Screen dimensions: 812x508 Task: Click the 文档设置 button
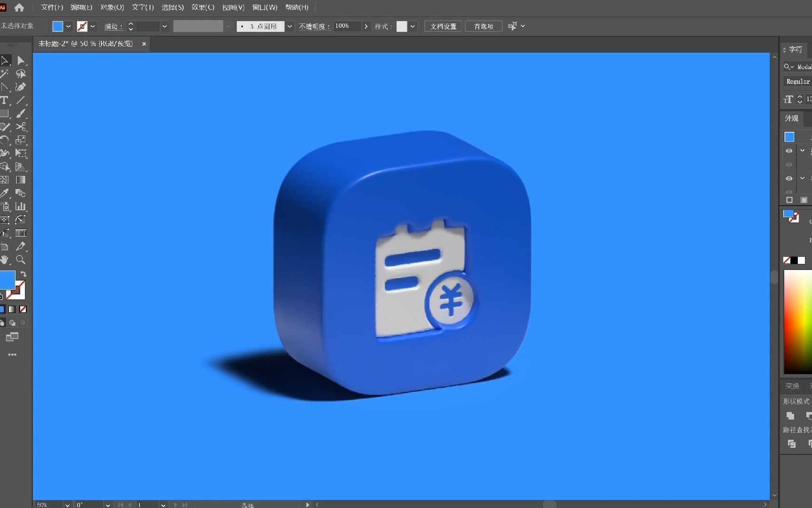(x=443, y=26)
